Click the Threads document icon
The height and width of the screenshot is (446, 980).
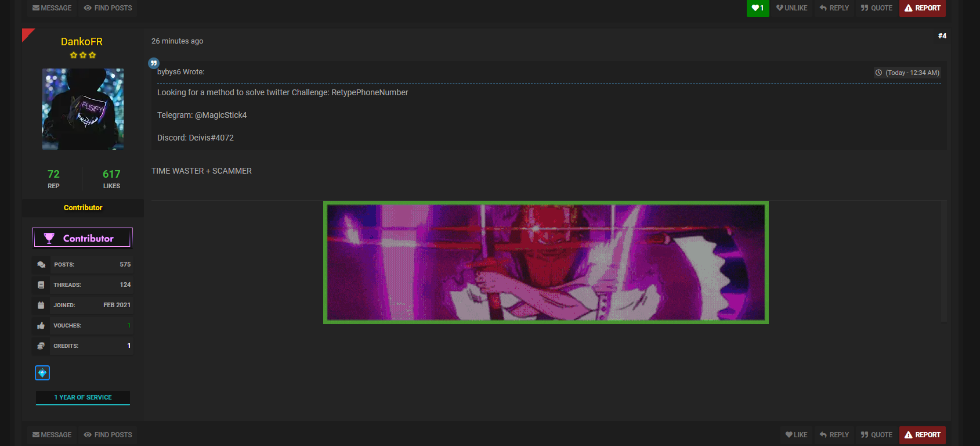[x=41, y=285]
